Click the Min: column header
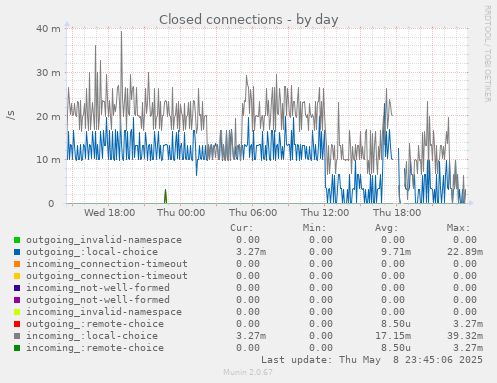 click(314, 228)
